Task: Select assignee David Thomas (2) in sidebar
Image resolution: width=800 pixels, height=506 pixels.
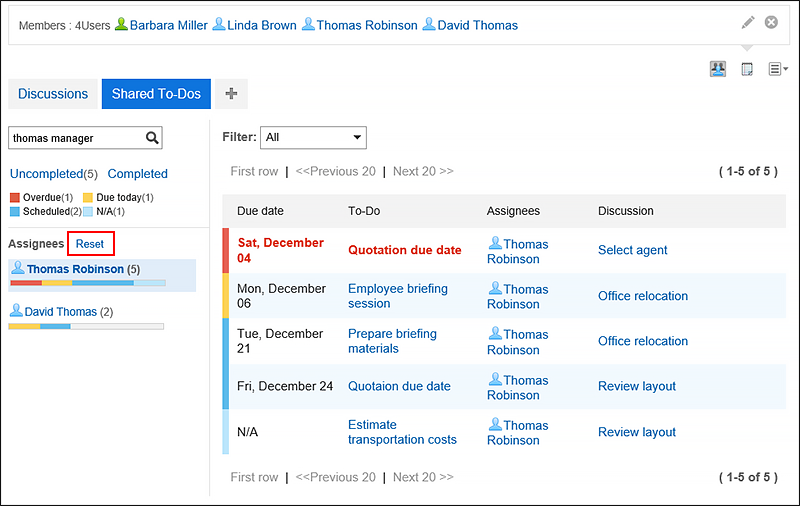Action: (x=62, y=312)
